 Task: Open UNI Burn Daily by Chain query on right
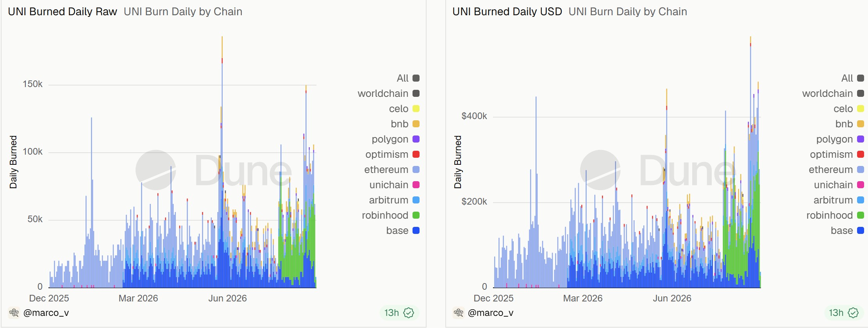(628, 12)
